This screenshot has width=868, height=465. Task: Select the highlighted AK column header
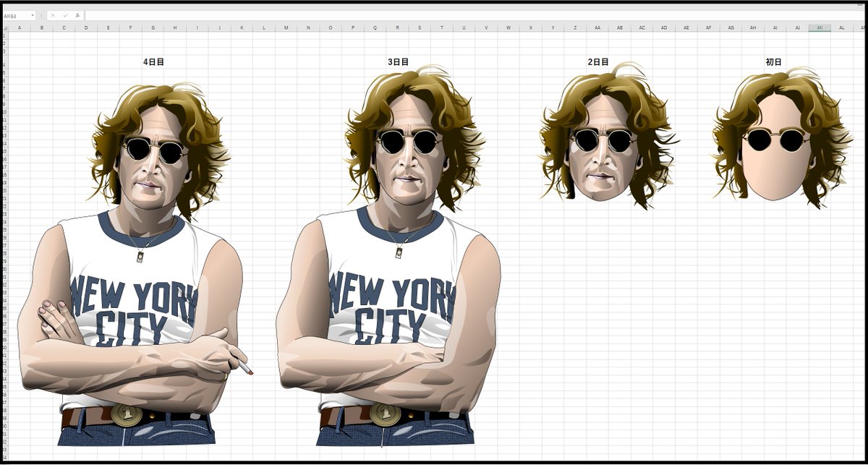pos(820,28)
